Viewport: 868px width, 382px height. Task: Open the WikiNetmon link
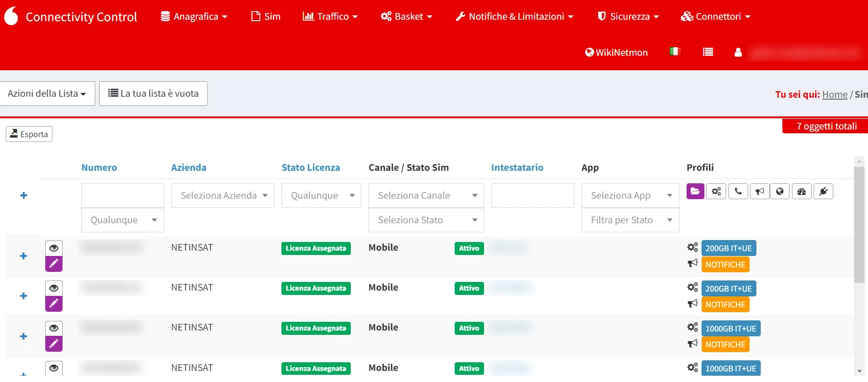point(616,52)
